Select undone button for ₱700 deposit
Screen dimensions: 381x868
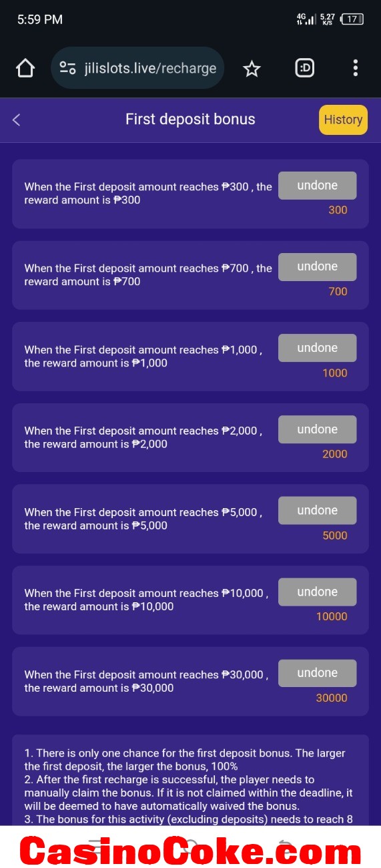317,266
